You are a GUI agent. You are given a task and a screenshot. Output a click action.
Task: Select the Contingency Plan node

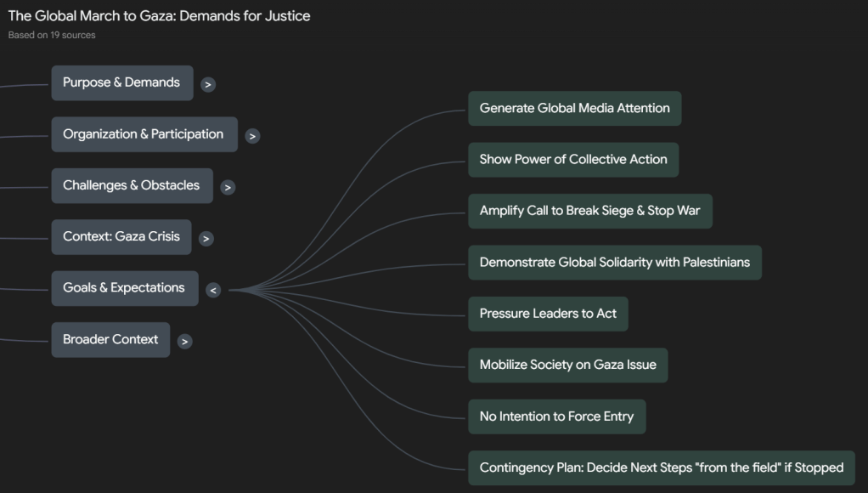pyautogui.click(x=661, y=467)
